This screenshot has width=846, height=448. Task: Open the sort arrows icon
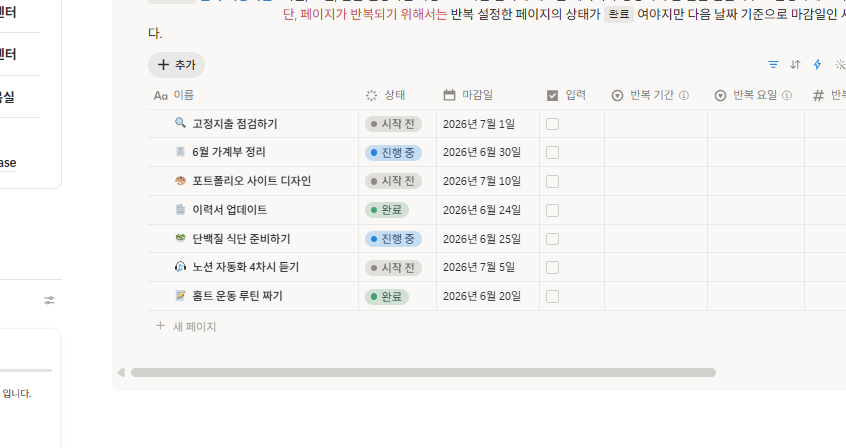click(795, 65)
